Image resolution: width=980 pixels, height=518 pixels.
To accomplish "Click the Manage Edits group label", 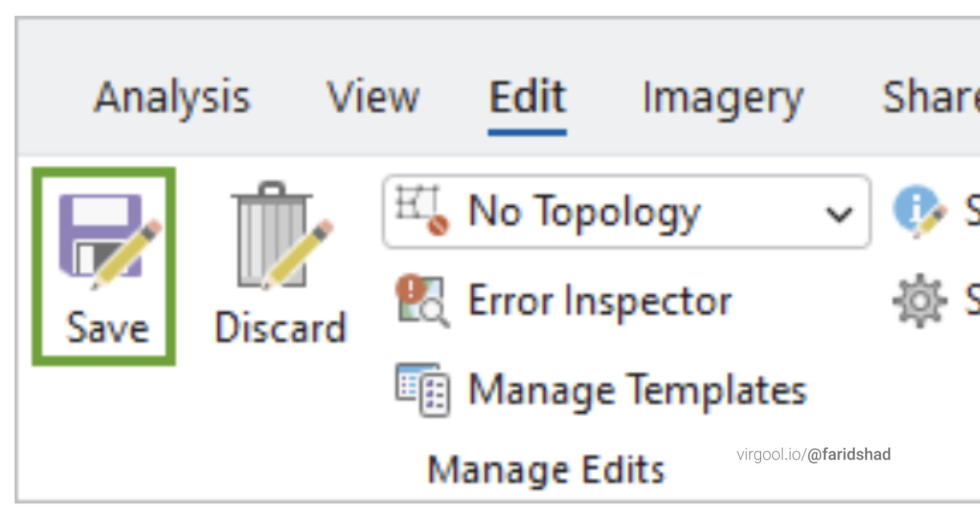I will (x=546, y=470).
